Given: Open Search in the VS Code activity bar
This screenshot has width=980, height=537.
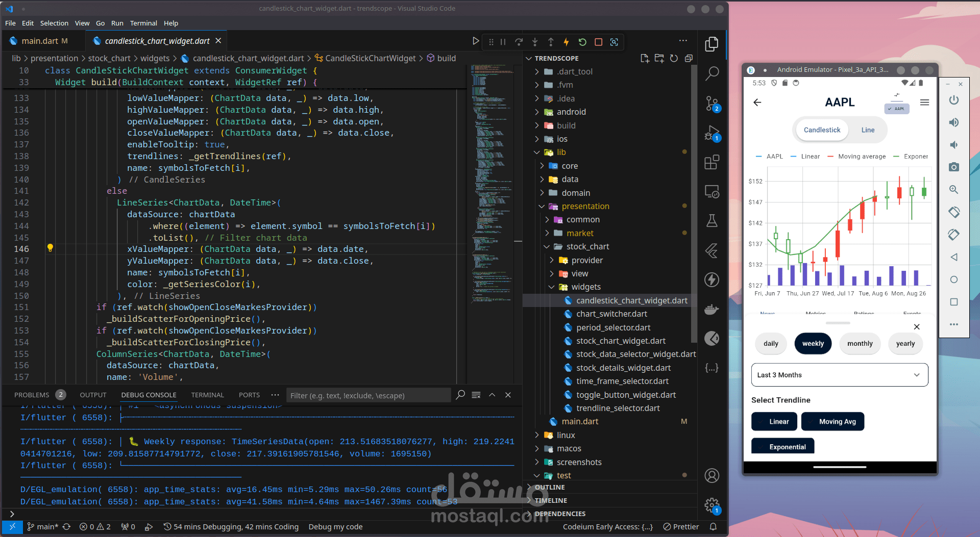Looking at the screenshot, I should (712, 74).
